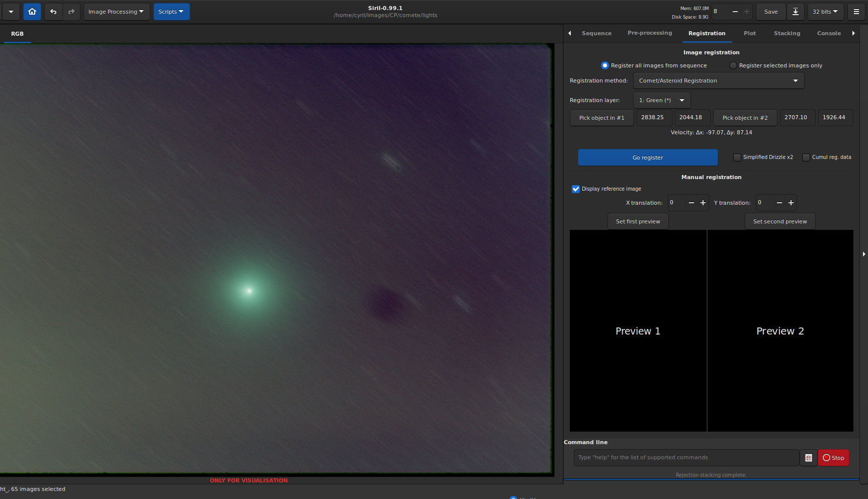Click the object #1 X field 2838.25
Viewport: 868px width, 499px height.
click(x=655, y=118)
